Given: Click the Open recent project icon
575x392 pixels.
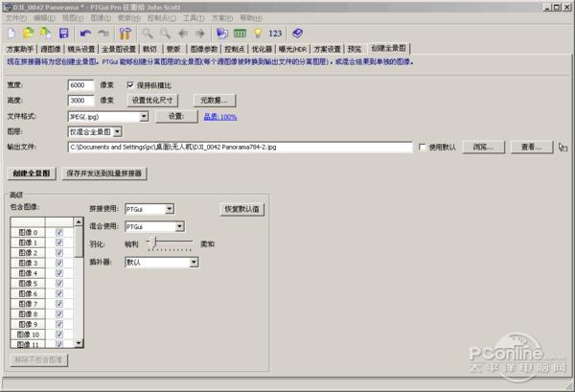Looking at the screenshot, I should [x=46, y=34].
